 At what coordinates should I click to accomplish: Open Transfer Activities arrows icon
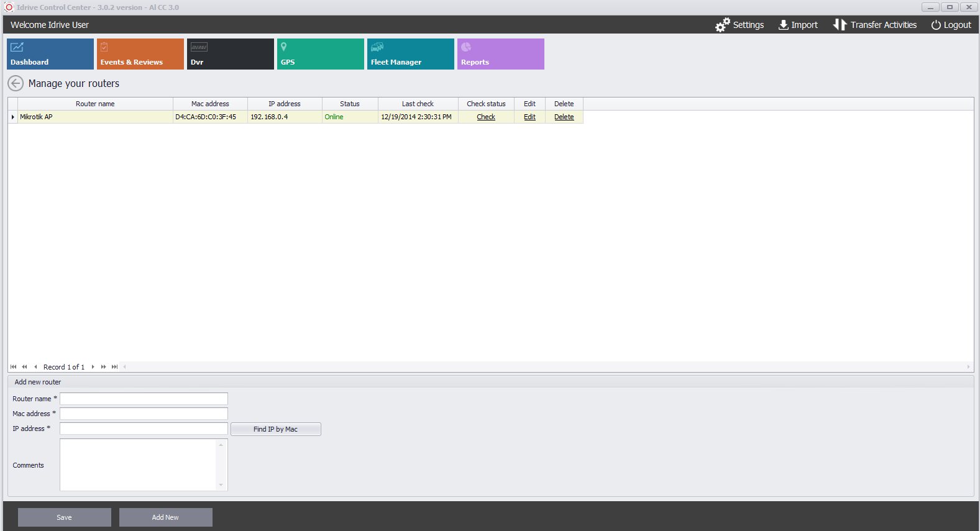pos(840,25)
